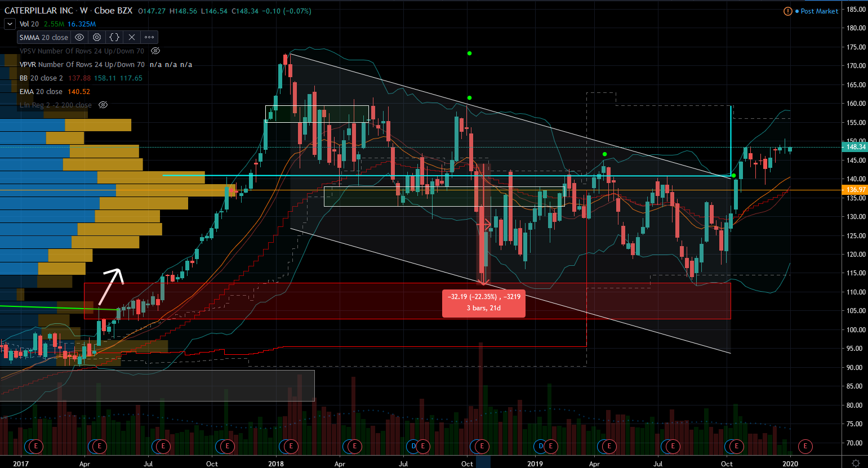Open the early 2019 earnings E marker
This screenshot has height=468, width=868.
pyautogui.click(x=550, y=446)
